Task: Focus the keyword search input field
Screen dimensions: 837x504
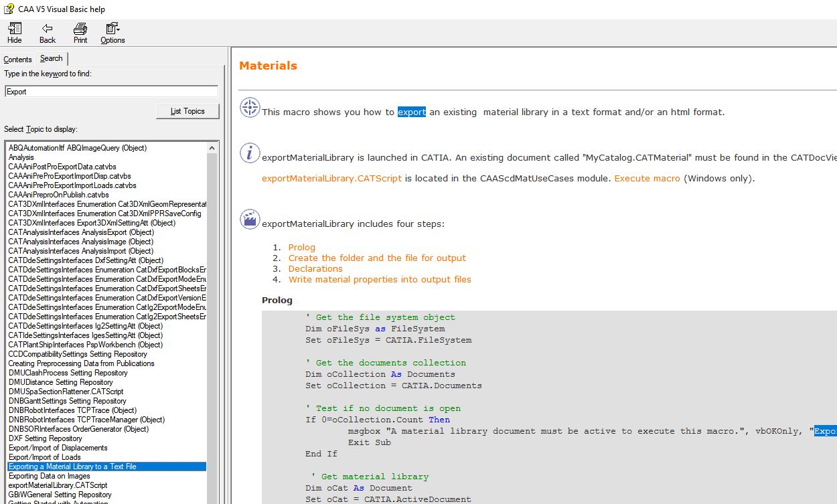Action: tap(111, 92)
